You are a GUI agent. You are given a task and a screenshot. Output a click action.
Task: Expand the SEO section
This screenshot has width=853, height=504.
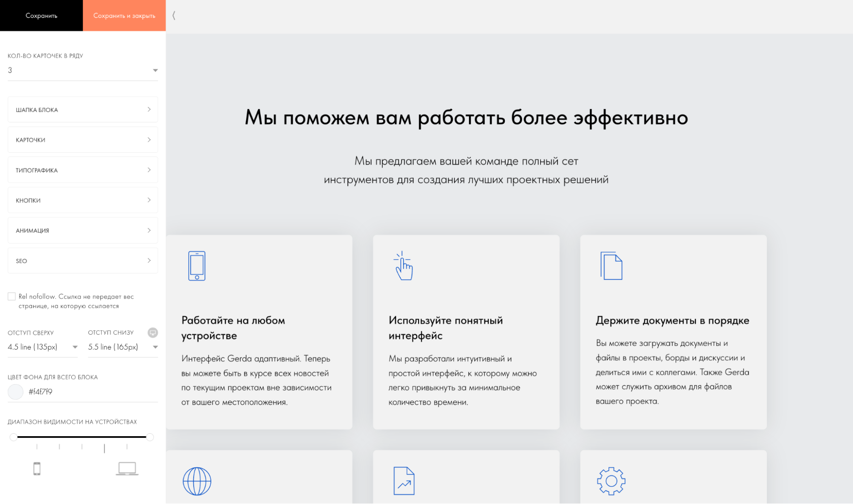83,261
